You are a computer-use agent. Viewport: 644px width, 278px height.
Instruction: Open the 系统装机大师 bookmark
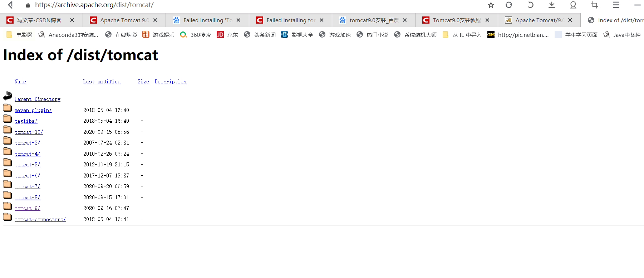click(415, 35)
